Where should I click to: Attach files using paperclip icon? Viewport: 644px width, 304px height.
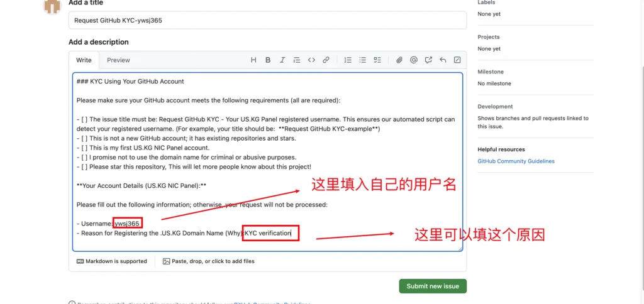(399, 60)
